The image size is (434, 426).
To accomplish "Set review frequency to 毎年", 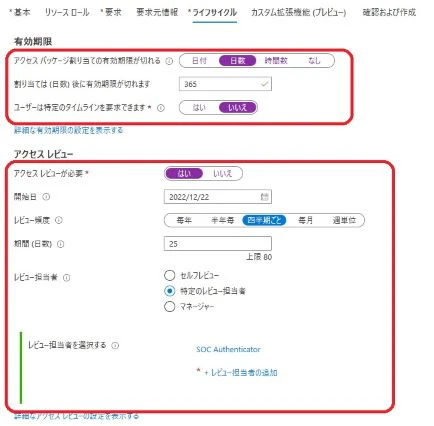I will point(184,220).
